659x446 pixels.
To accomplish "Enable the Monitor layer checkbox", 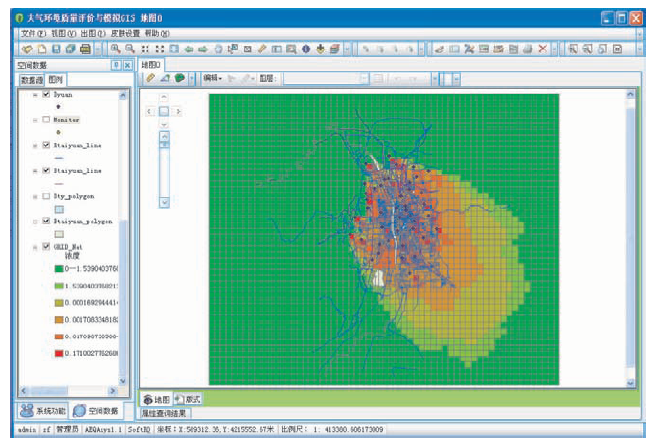I will click(x=46, y=119).
